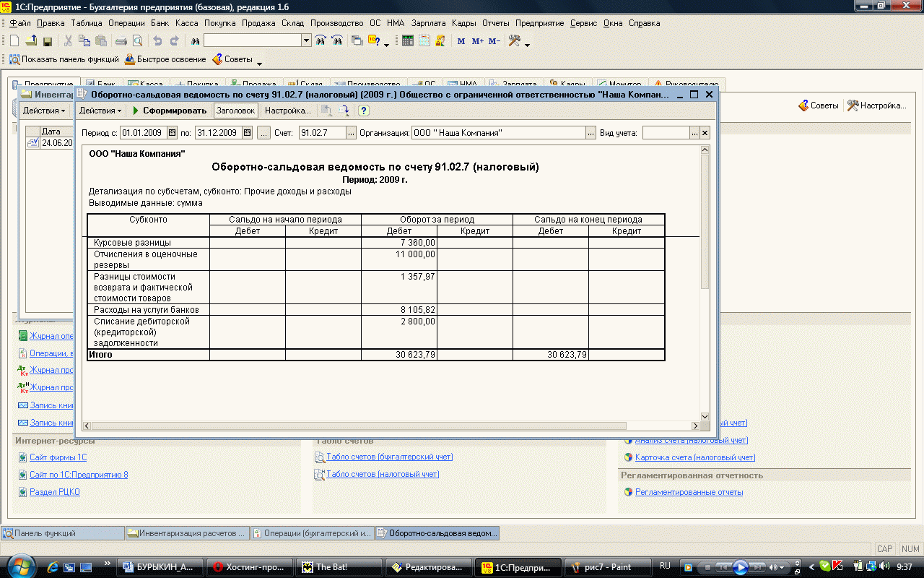The height and width of the screenshot is (578, 924).
Task: Open Print preview magnifier icon
Action: 136,40
